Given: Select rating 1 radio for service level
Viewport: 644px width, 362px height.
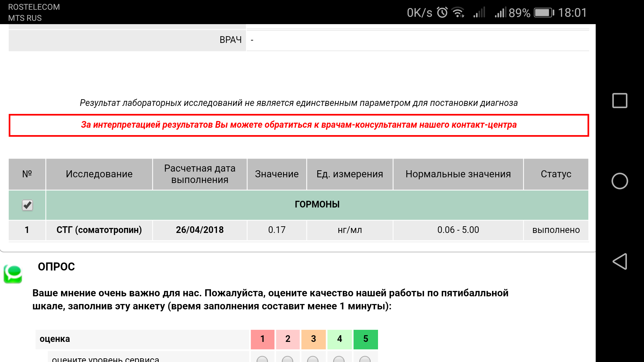Looking at the screenshot, I should tap(262, 359).
